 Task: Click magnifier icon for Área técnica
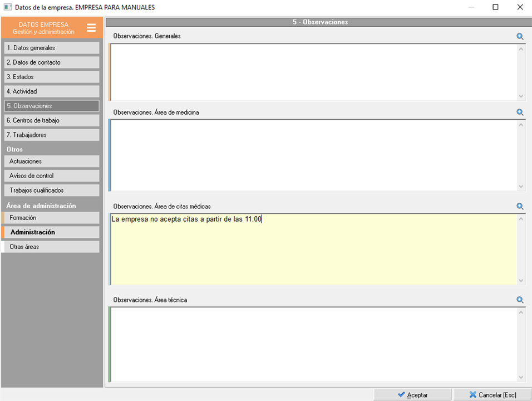[x=520, y=300]
